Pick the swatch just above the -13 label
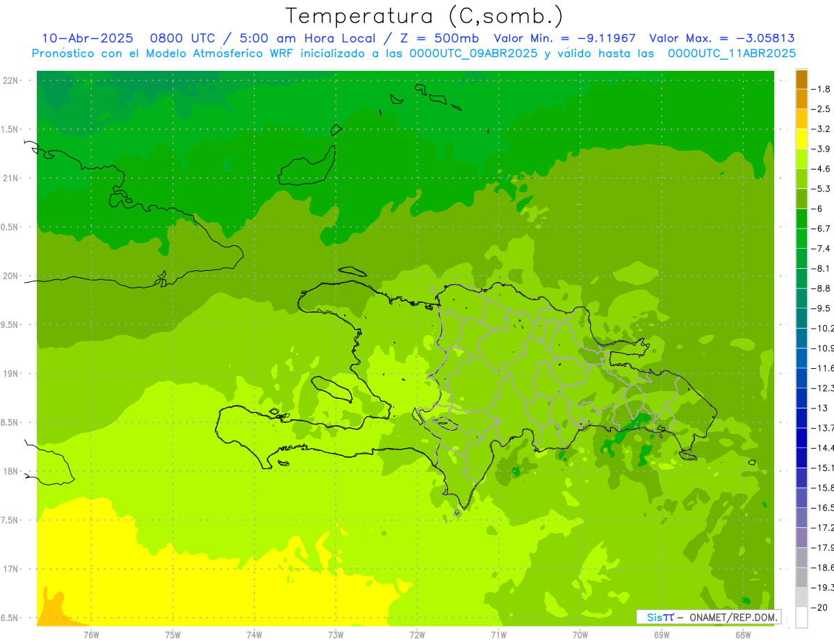 click(801, 398)
